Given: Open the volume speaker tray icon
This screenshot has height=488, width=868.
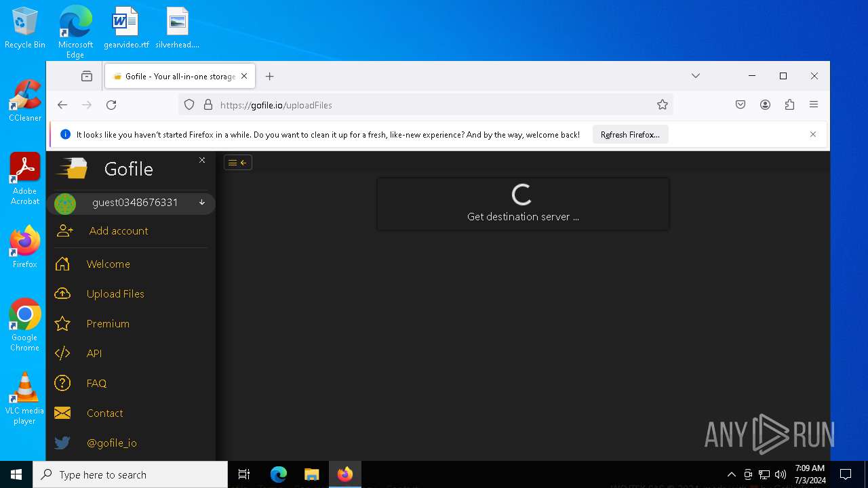Looking at the screenshot, I should click(x=781, y=474).
